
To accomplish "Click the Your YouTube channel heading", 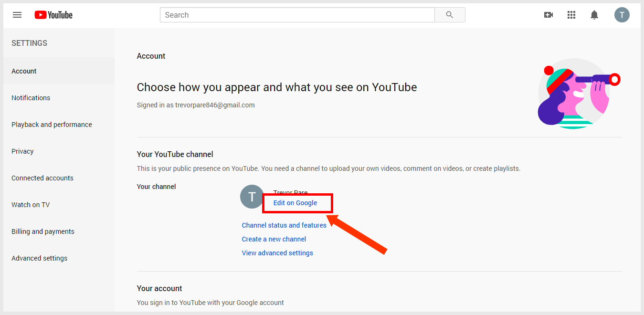I will [175, 154].
